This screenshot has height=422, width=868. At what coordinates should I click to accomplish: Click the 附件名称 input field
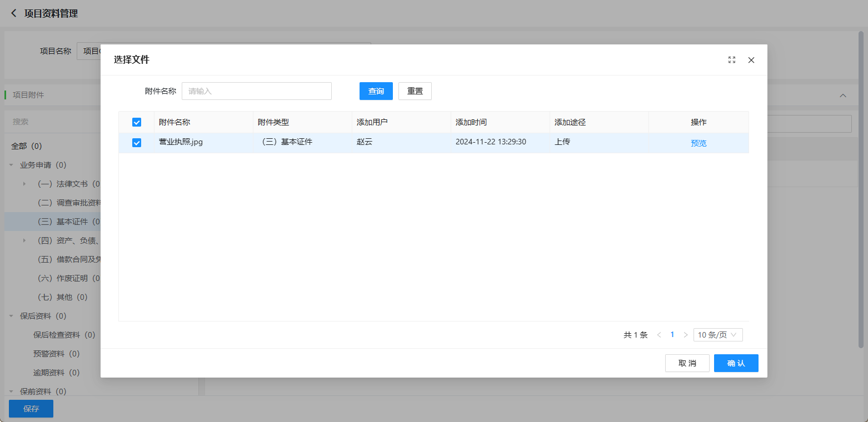[256, 91]
